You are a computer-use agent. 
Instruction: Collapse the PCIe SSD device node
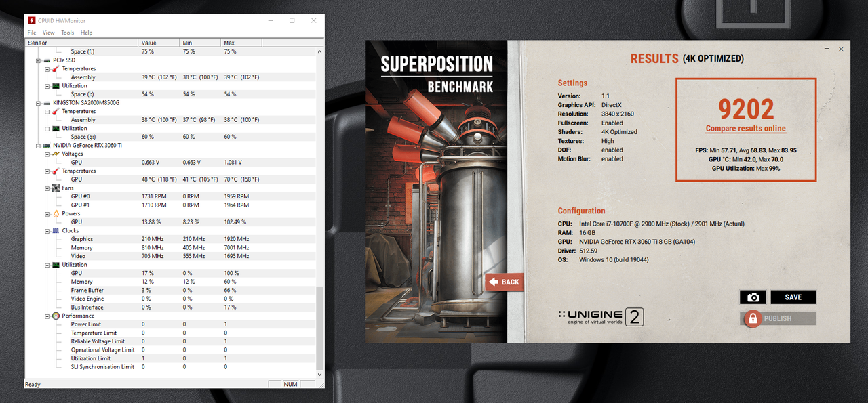pos(39,60)
